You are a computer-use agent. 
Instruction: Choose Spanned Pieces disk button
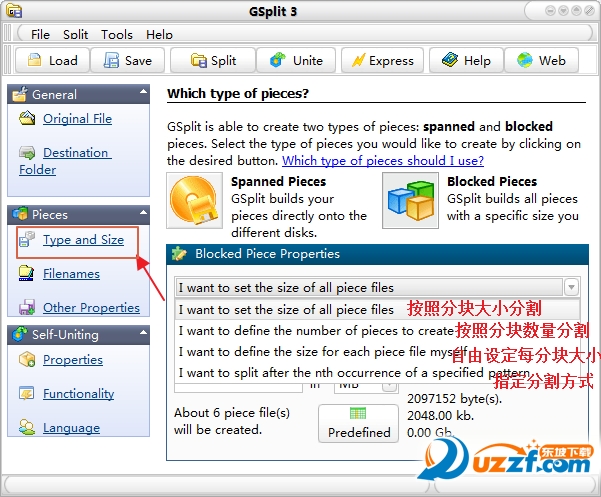point(194,200)
